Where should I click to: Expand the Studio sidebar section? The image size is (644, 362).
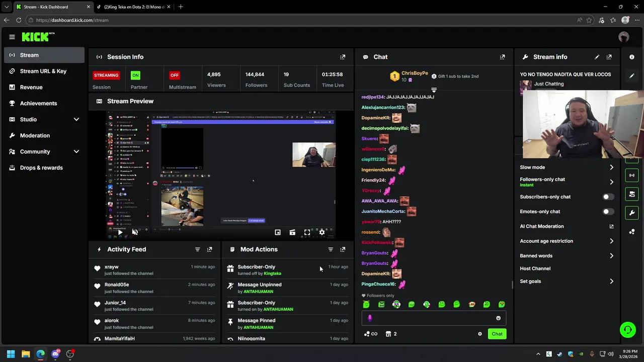click(x=76, y=119)
